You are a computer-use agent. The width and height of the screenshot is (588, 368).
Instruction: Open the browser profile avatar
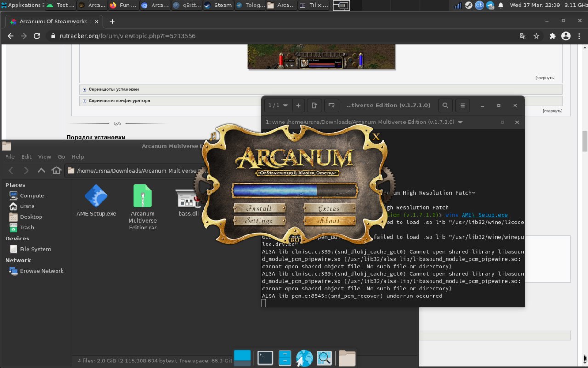pos(566,36)
